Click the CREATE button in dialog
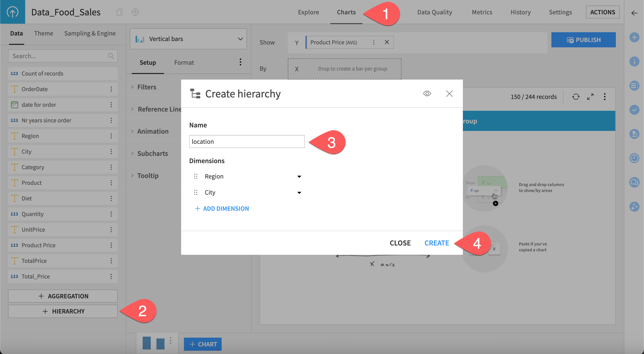Image resolution: width=644 pixels, height=354 pixels. click(x=437, y=243)
